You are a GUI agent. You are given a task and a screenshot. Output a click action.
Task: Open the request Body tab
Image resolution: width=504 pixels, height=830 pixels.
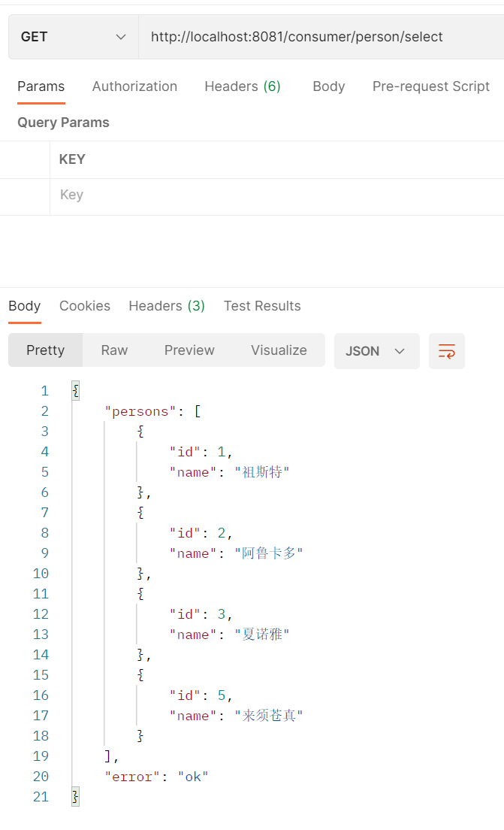tap(328, 86)
